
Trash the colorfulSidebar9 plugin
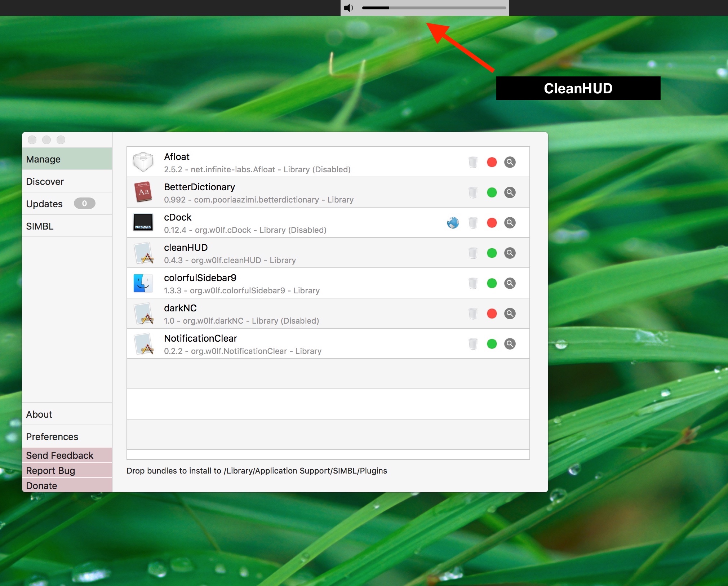point(473,283)
